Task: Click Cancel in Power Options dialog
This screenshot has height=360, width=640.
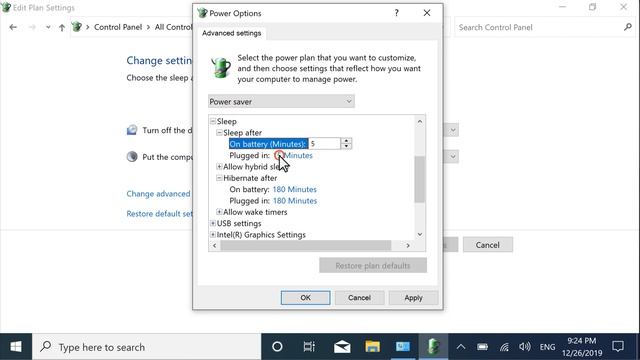Action: 359,298
